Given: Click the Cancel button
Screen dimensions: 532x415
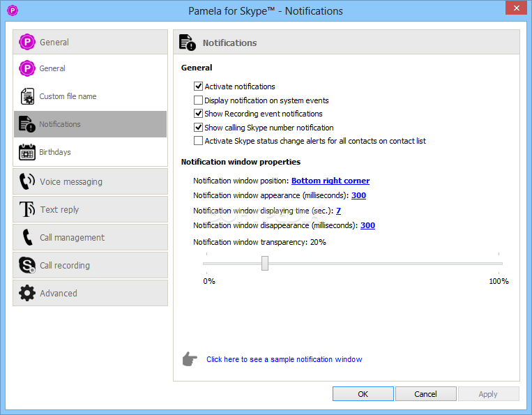Looking at the screenshot, I should [425, 393].
